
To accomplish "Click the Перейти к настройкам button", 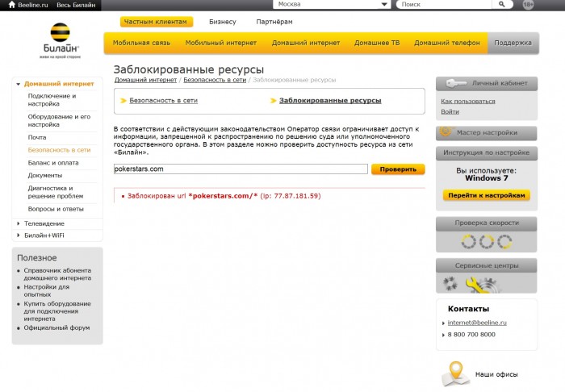I will tap(487, 195).
